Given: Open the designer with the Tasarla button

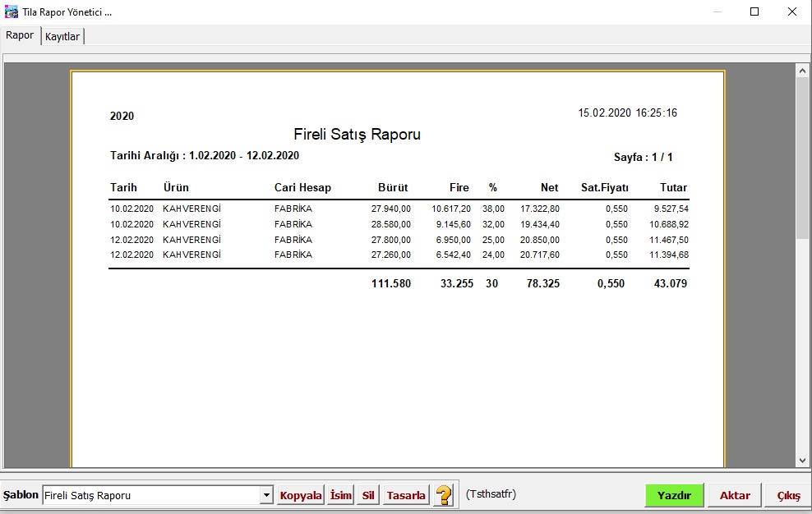Looking at the screenshot, I should tap(406, 495).
